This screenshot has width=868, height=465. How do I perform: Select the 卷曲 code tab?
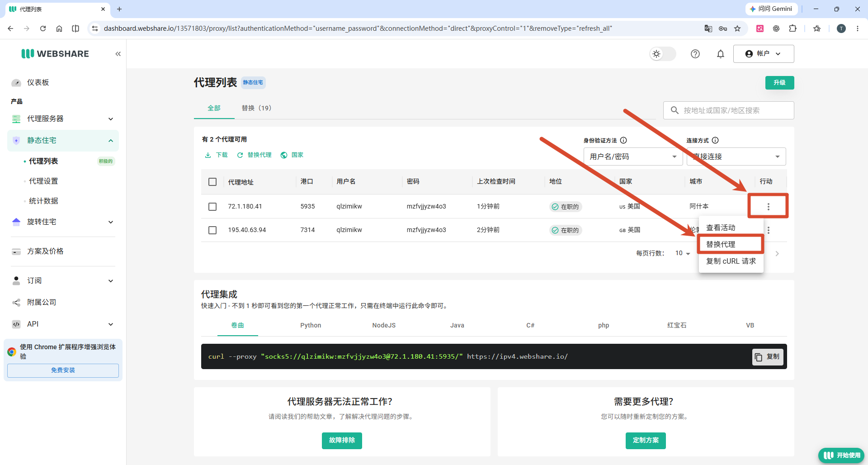[x=237, y=325]
